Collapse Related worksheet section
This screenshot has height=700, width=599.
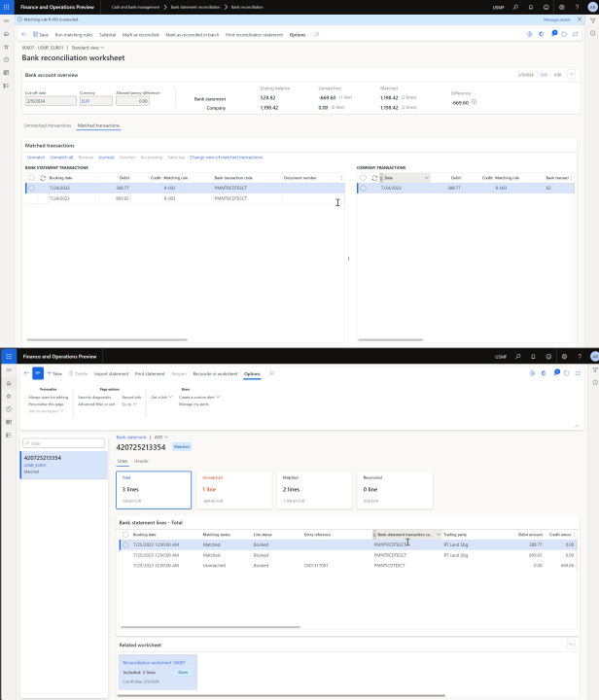coord(571,645)
